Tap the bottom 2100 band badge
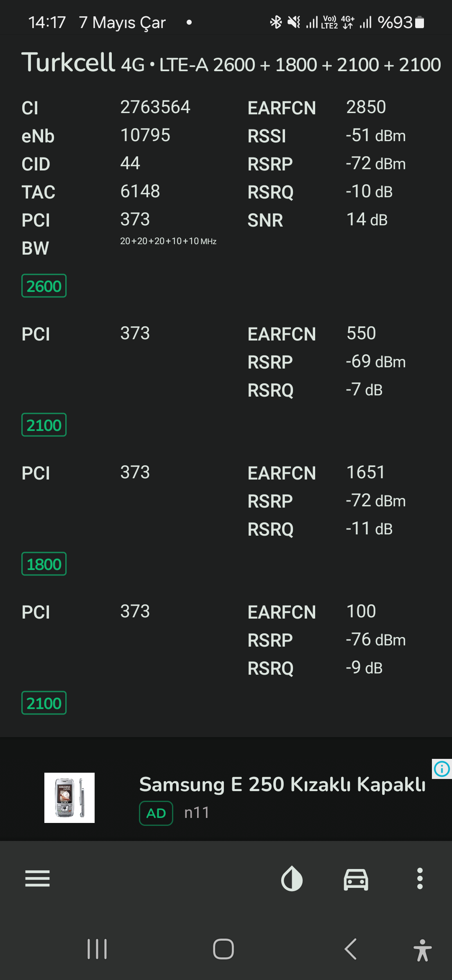Image resolution: width=452 pixels, height=980 pixels. pos(44,703)
